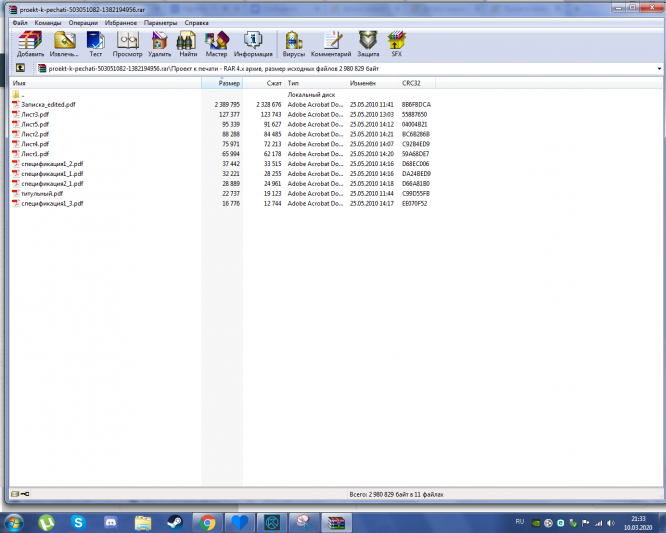The height and width of the screenshot is (533, 666).
Task: Expand the archive path dropdown arrow
Action: click(x=659, y=68)
